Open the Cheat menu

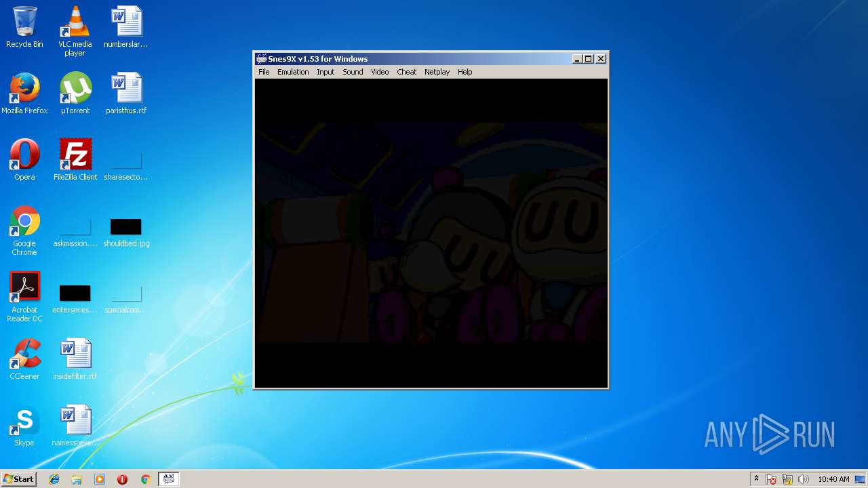407,72
